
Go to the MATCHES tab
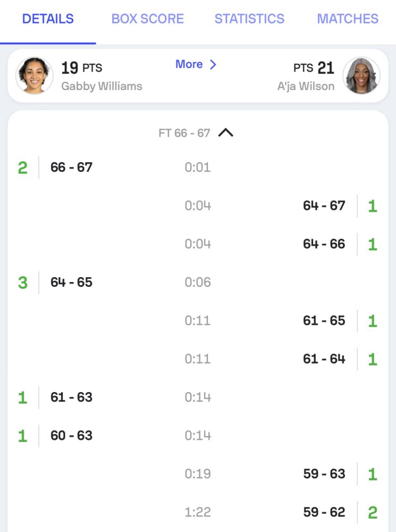[348, 19]
